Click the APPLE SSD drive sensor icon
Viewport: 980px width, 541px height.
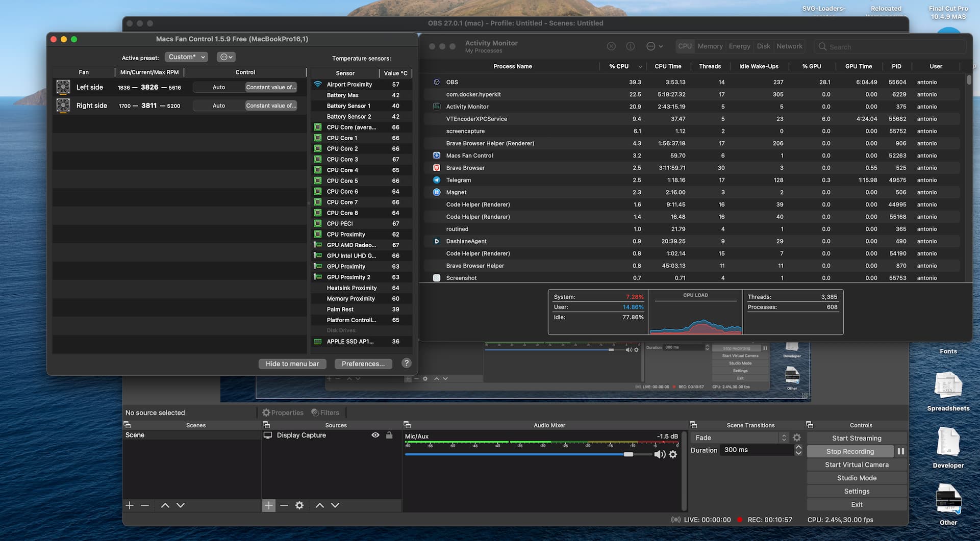[318, 342]
